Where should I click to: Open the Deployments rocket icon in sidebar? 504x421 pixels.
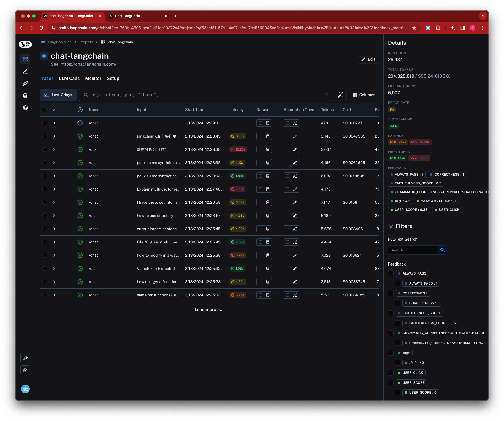coord(25,84)
